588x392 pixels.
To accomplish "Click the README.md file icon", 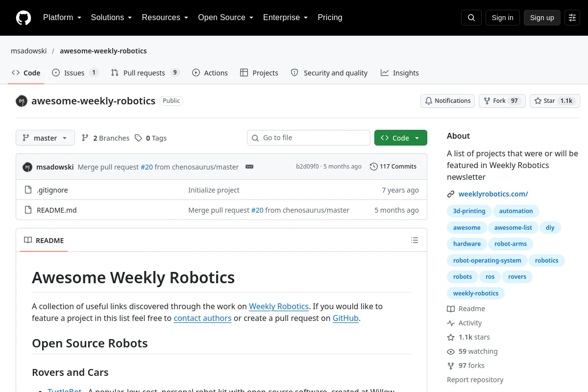I will click(x=28, y=210).
